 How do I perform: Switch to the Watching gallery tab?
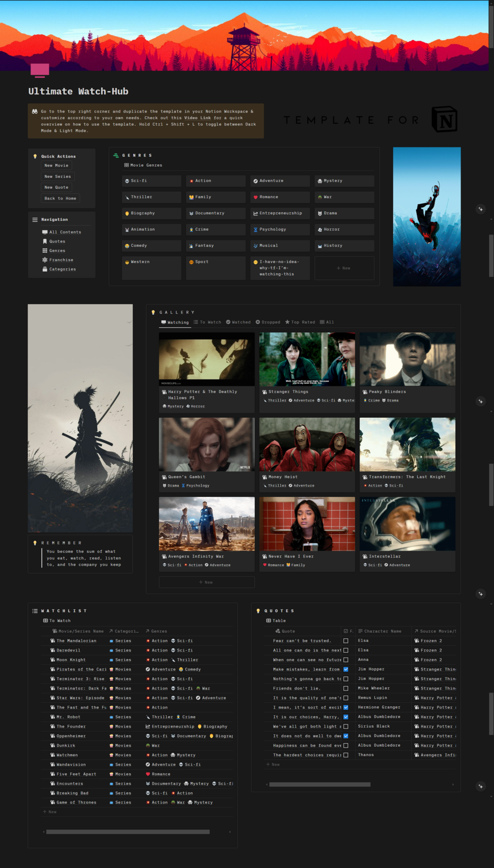coord(175,322)
